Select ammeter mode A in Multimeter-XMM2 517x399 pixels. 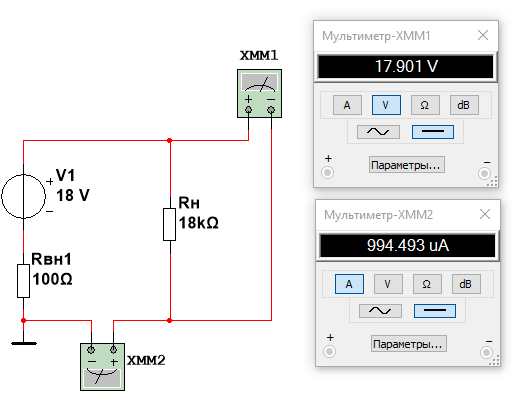click(349, 284)
